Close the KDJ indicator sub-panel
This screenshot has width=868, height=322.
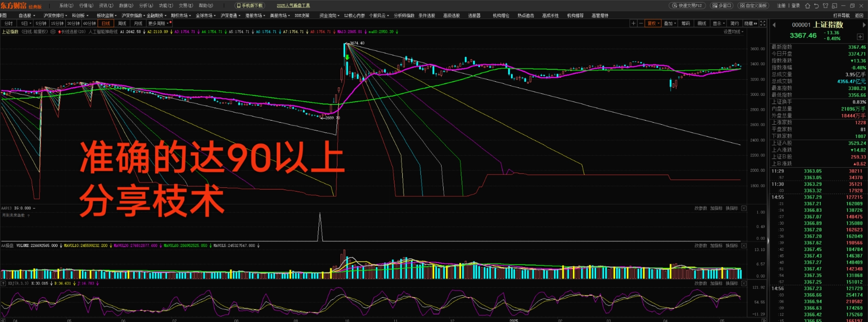(744, 284)
